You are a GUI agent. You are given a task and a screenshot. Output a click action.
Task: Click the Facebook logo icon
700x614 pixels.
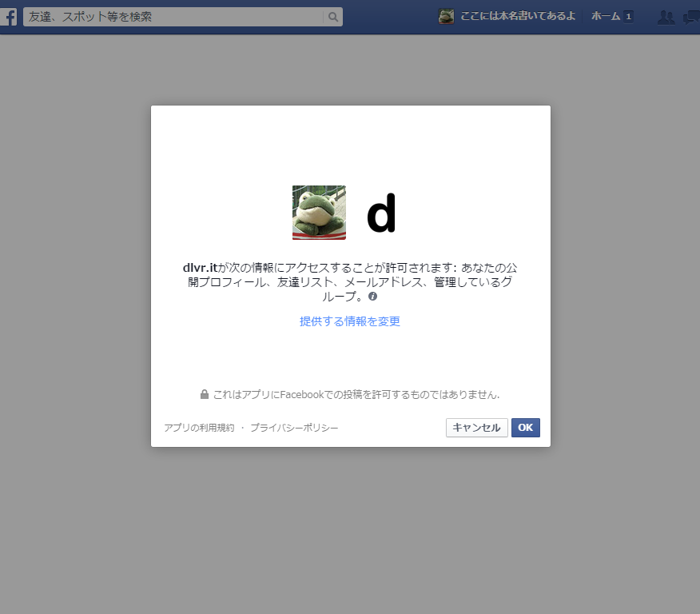tap(9, 17)
